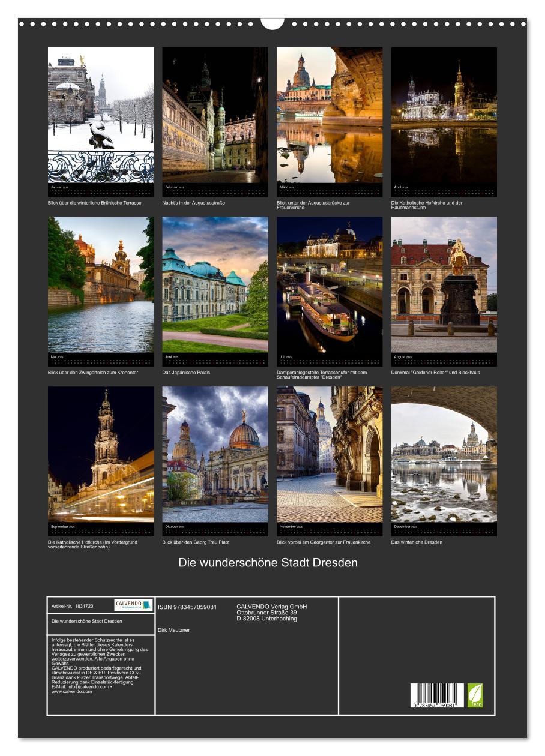Open the October Georg Treu Platz photo
The height and width of the screenshot is (756, 545).
pos(215,454)
